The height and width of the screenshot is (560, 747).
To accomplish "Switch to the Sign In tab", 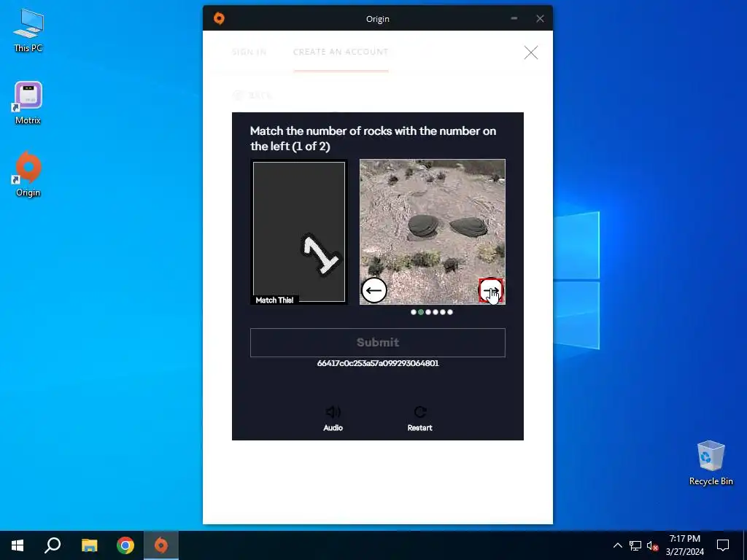I will (x=249, y=52).
